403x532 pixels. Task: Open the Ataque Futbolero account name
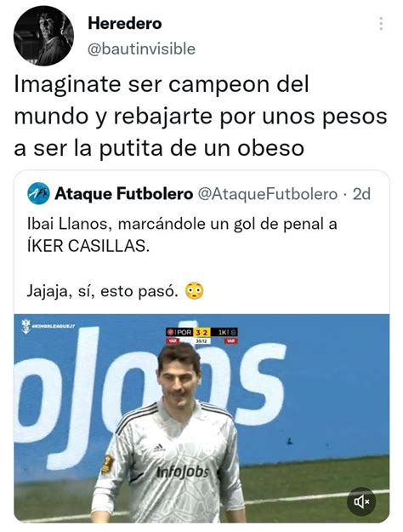[123, 194]
